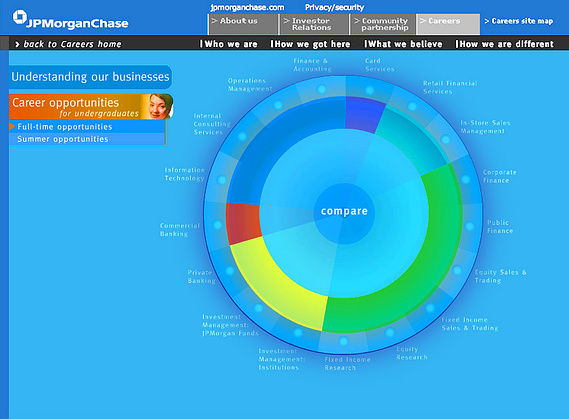
Task: Click the wheel dot for Commercial Banking
Action: pos(218,225)
